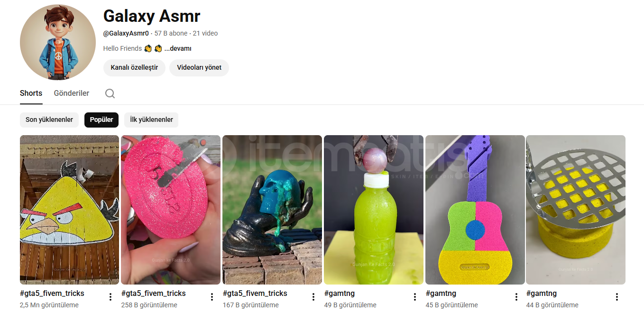Open the green bottle short thumbnail

point(374,210)
